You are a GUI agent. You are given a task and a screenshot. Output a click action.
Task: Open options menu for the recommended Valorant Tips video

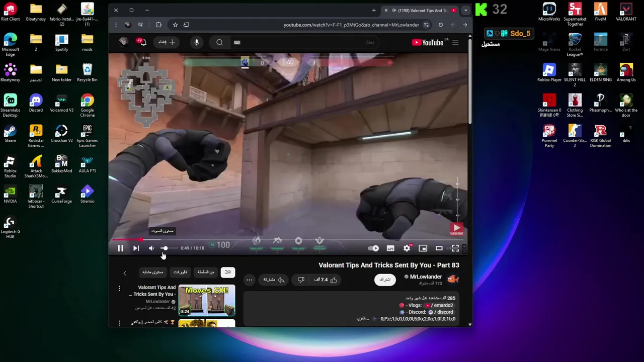click(119, 289)
